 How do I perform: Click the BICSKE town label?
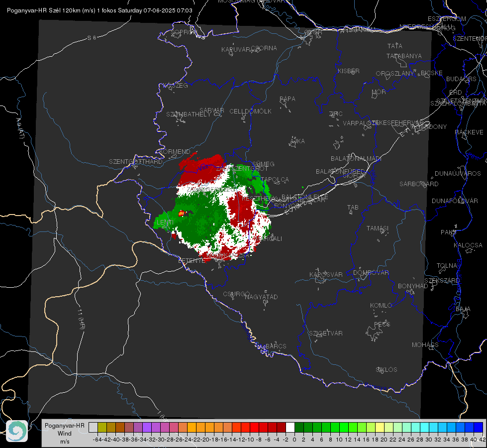432,73
